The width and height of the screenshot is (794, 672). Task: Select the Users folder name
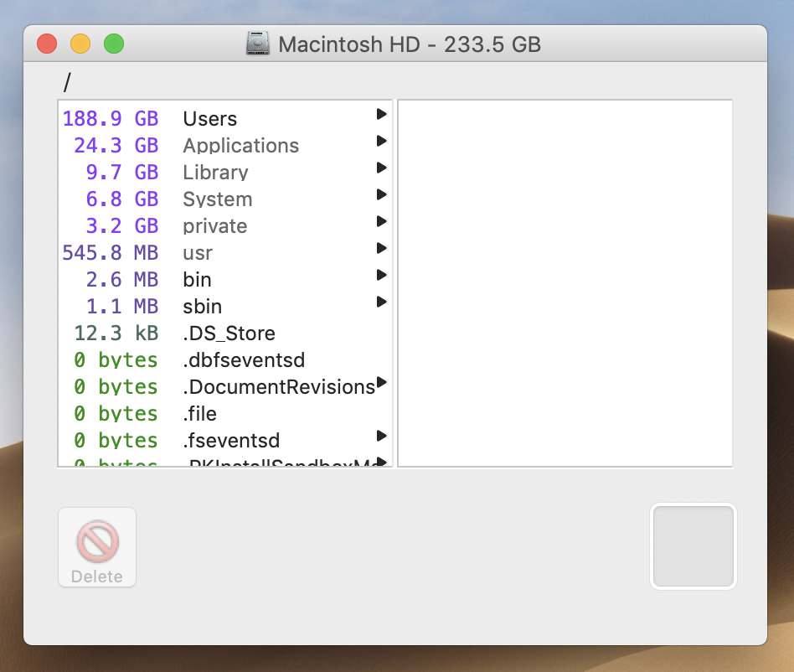pyautogui.click(x=209, y=119)
